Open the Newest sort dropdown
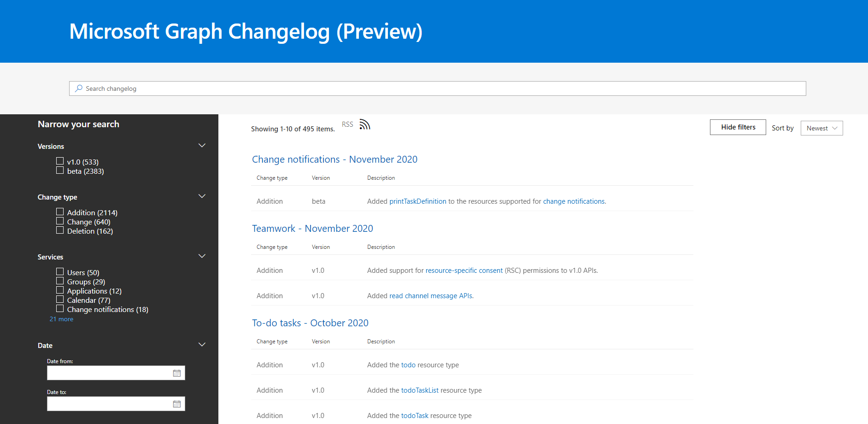 [x=821, y=128]
